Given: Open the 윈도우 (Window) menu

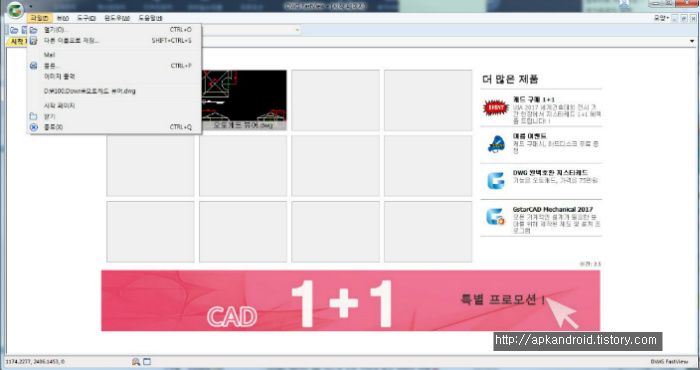Looking at the screenshot, I should click(117, 18).
